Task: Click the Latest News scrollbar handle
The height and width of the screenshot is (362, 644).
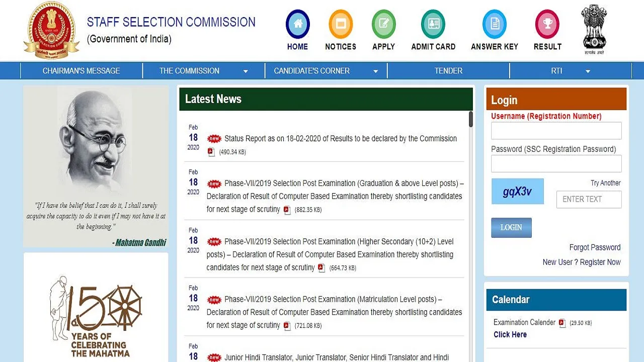Action: pyautogui.click(x=471, y=119)
